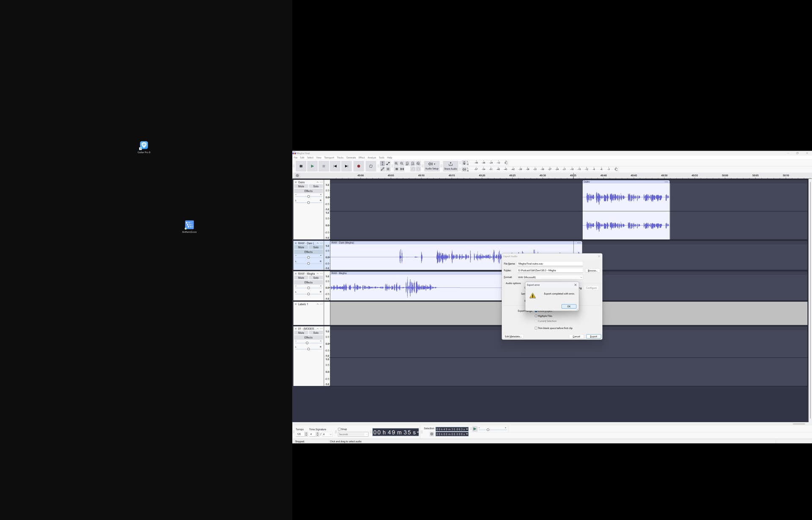Select the Multiple Files radio option

pyautogui.click(x=536, y=316)
